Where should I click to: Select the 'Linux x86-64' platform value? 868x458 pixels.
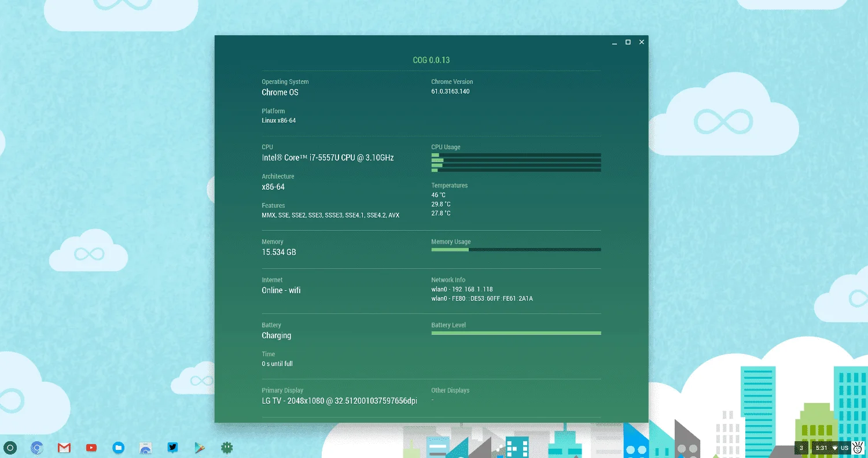click(279, 121)
